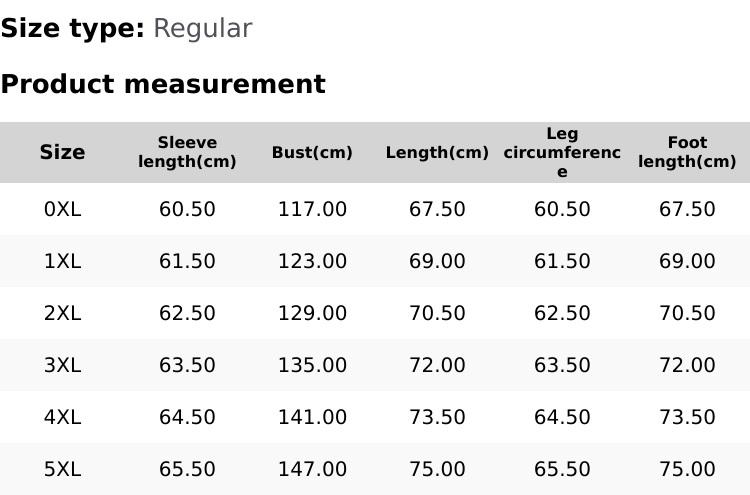
Task: Select the Length(cm) column header
Action: 437,153
